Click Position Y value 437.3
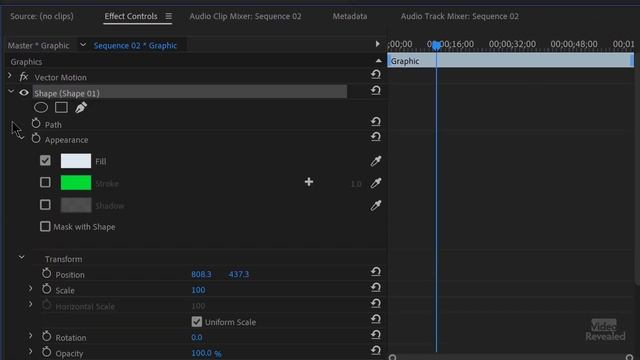This screenshot has height=360, width=640. point(239,274)
